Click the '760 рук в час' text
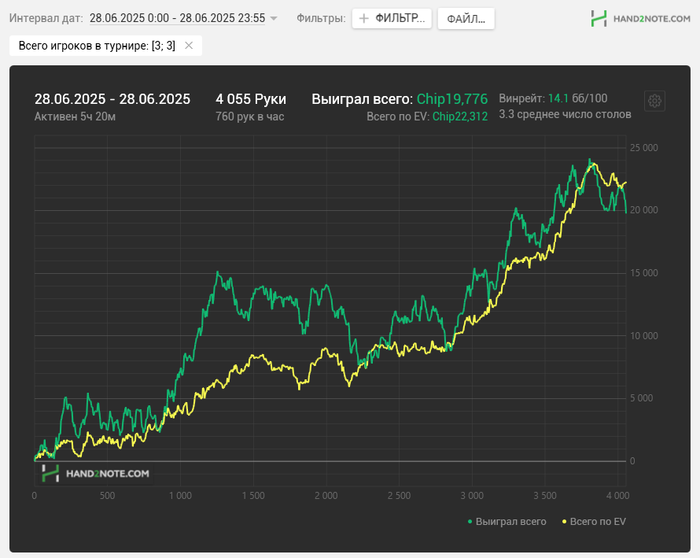This screenshot has width=700, height=558. 250,117
